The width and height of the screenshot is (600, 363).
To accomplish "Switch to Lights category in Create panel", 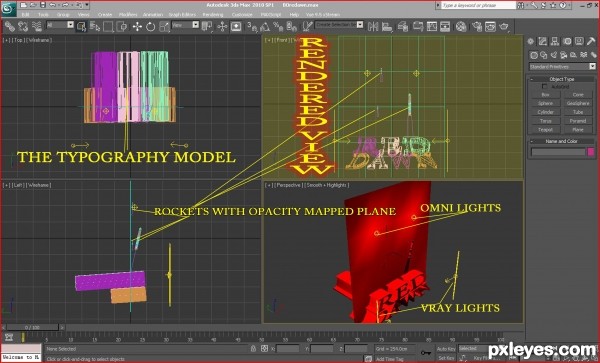I will [x=553, y=55].
